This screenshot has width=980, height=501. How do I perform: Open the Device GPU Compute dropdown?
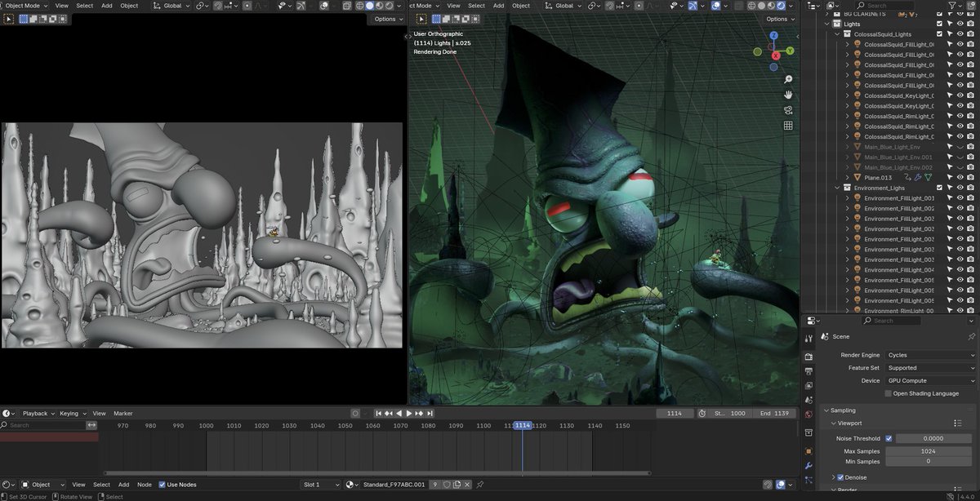click(930, 381)
